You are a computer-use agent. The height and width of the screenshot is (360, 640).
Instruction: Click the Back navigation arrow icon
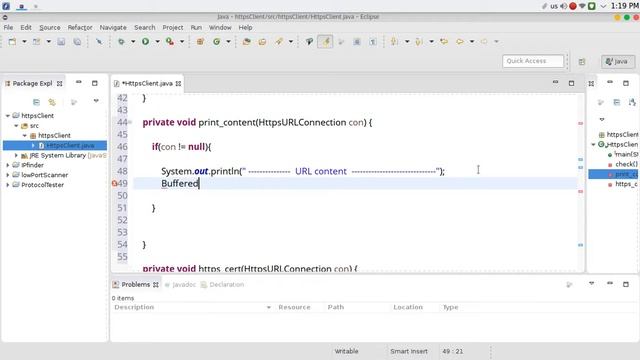click(x=460, y=42)
